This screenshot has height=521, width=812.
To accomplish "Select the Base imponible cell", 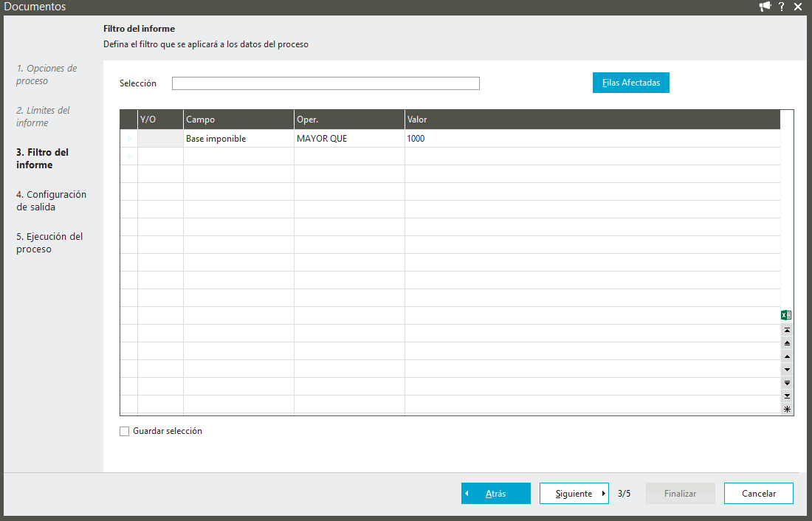I will click(x=238, y=138).
